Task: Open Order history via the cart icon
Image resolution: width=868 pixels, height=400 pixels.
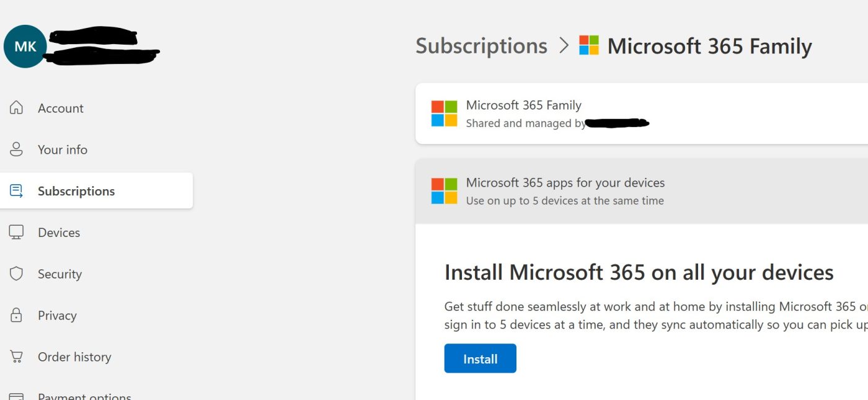Action: point(17,357)
